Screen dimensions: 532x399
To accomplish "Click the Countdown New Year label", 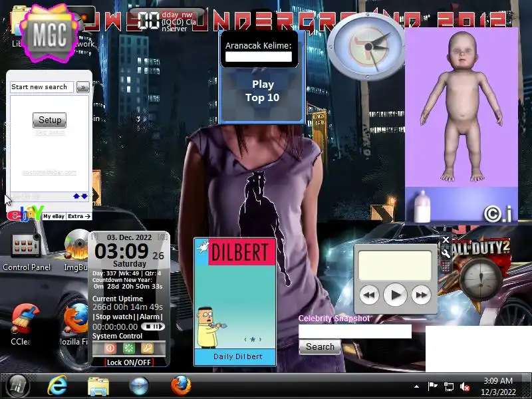I will (122, 280).
